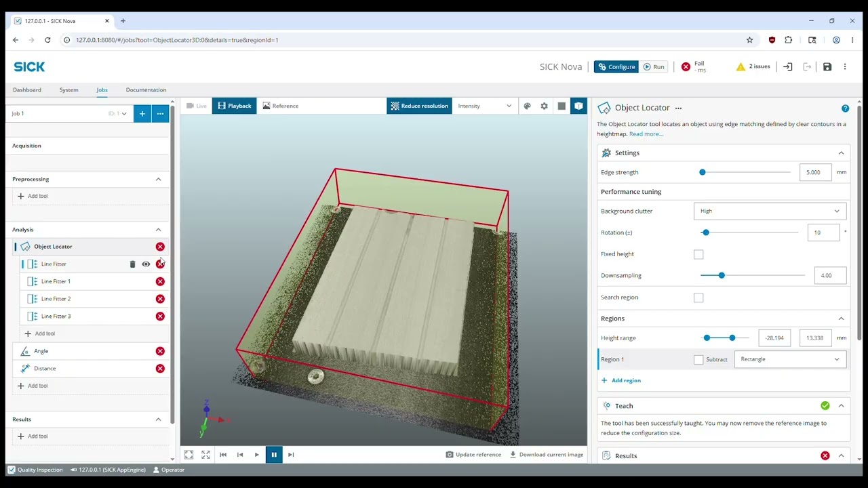Switch to Configure mode
Image resolution: width=868 pixels, height=488 pixels.
[616, 67]
